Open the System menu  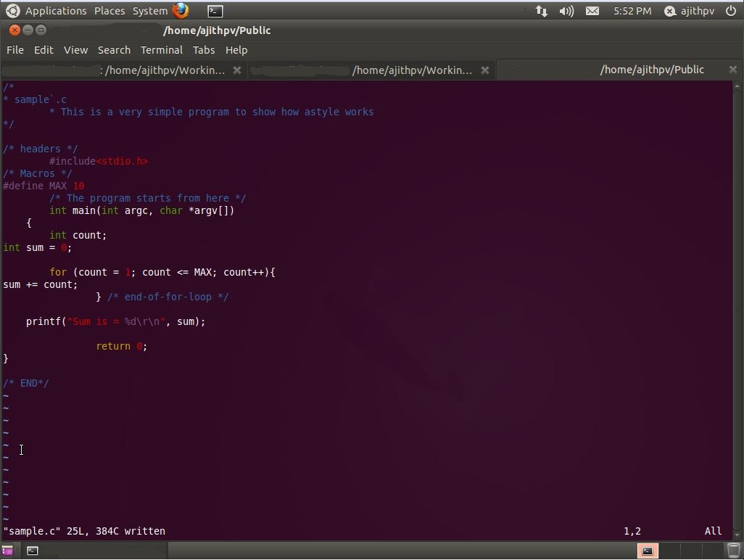point(150,10)
